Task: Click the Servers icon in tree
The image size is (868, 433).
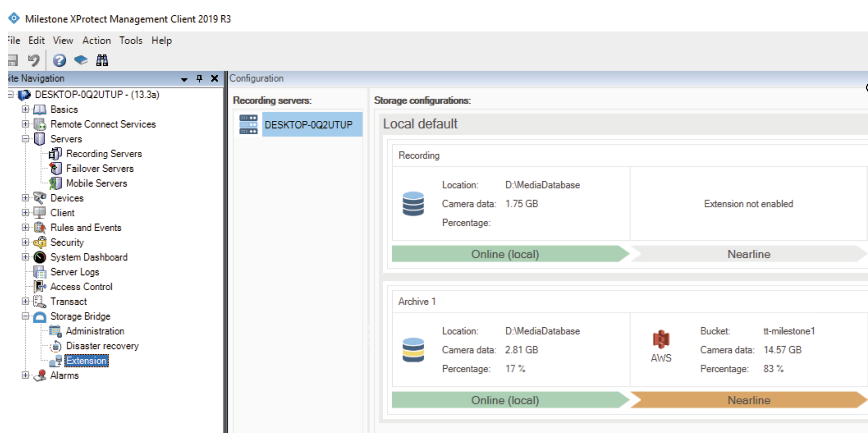Action: [40, 139]
